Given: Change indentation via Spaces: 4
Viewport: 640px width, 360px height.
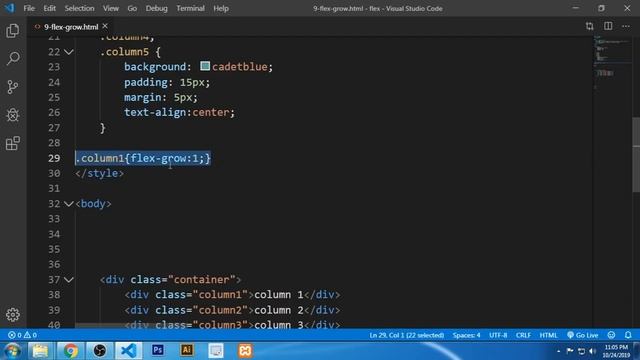Looking at the screenshot, I should 467,335.
